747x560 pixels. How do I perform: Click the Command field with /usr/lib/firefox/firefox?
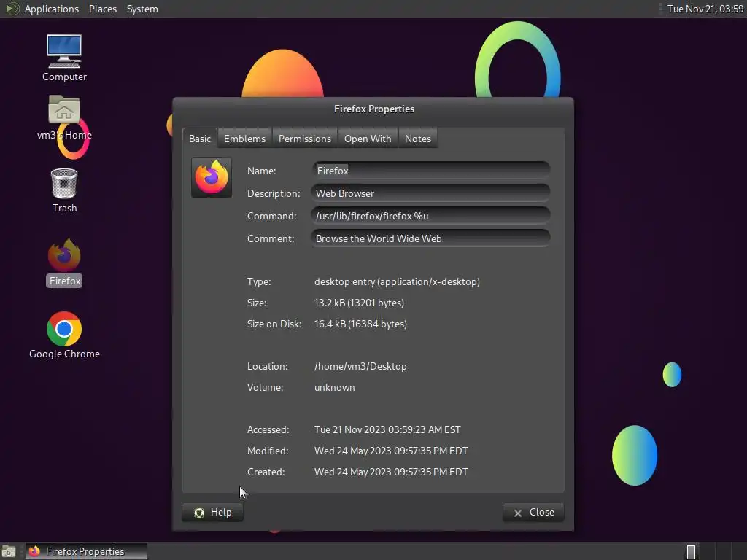point(430,216)
